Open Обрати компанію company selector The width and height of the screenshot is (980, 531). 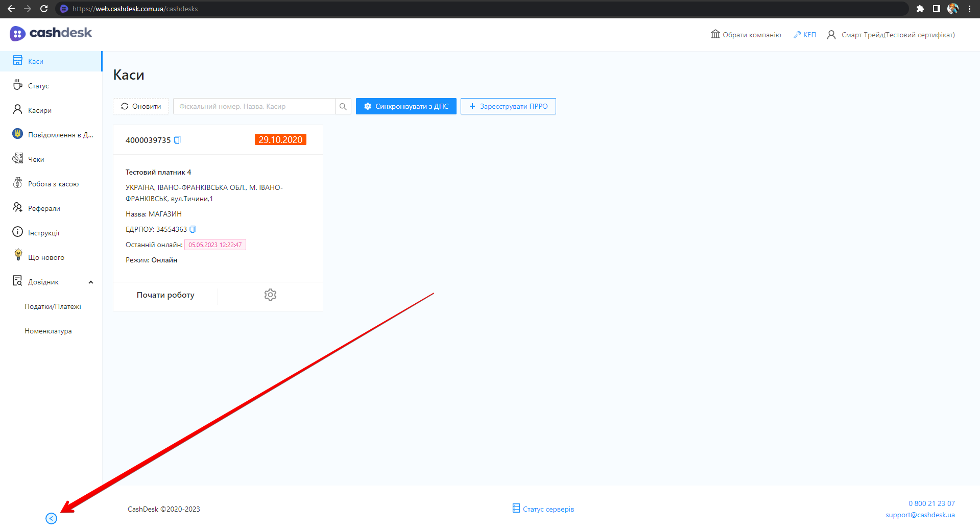pos(746,35)
